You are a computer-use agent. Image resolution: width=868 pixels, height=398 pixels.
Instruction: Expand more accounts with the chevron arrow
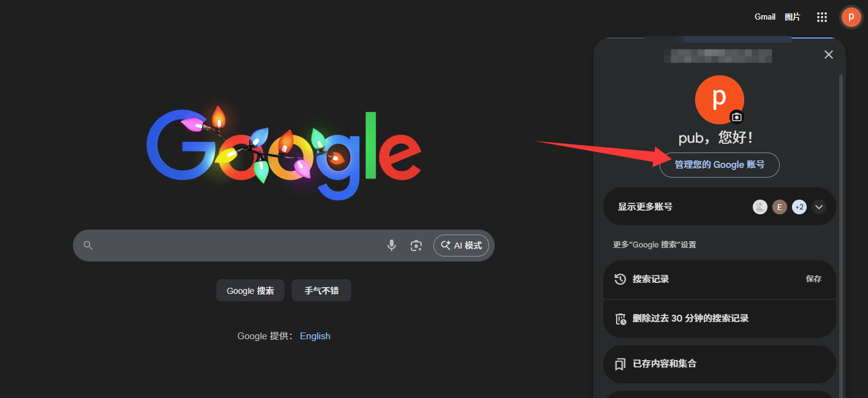(x=819, y=207)
